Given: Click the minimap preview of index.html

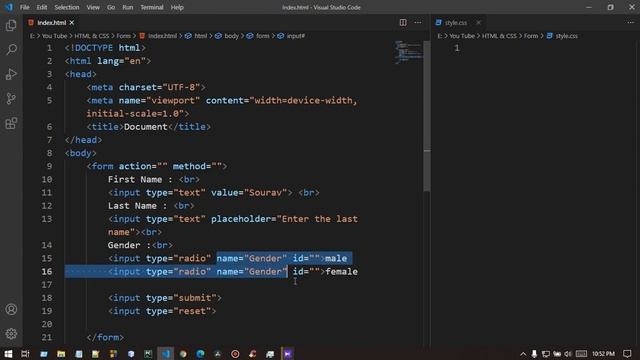Looking at the screenshot, I should tap(408, 52).
